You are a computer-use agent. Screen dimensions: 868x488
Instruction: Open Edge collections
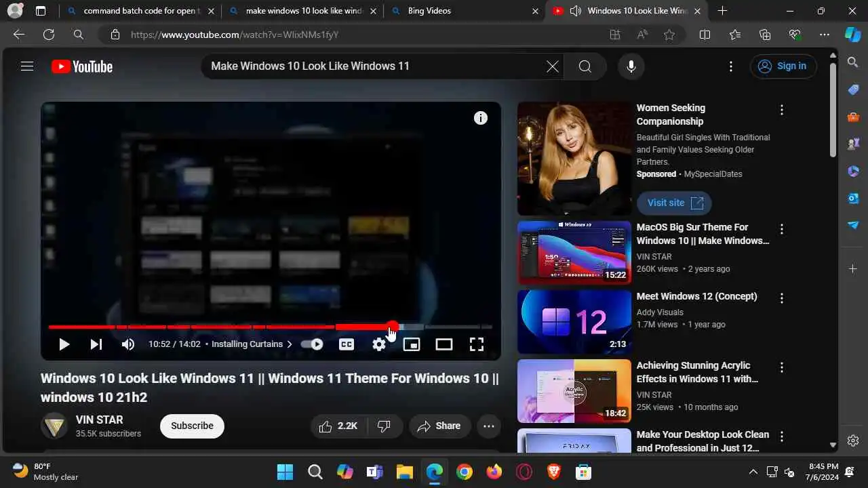coord(765,35)
